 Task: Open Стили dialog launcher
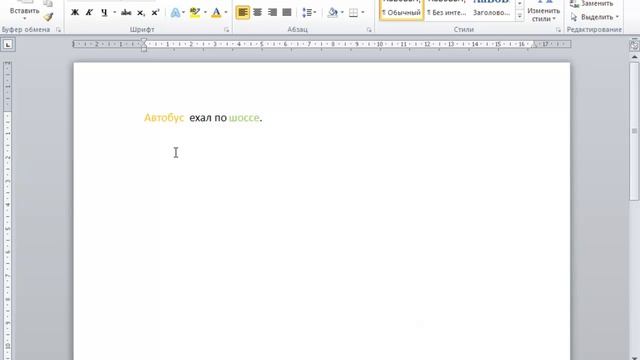558,30
